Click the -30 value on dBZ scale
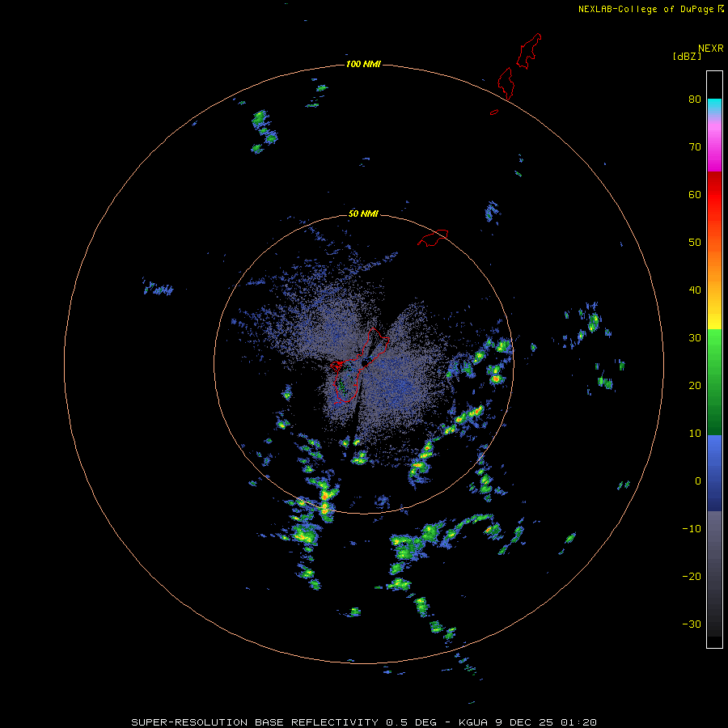The height and width of the screenshot is (728, 728). coord(692,624)
